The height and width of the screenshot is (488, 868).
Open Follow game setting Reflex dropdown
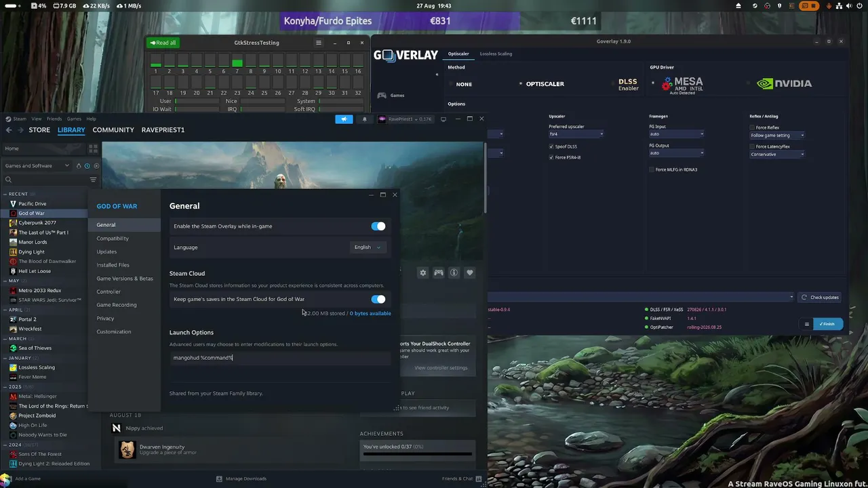click(x=777, y=136)
